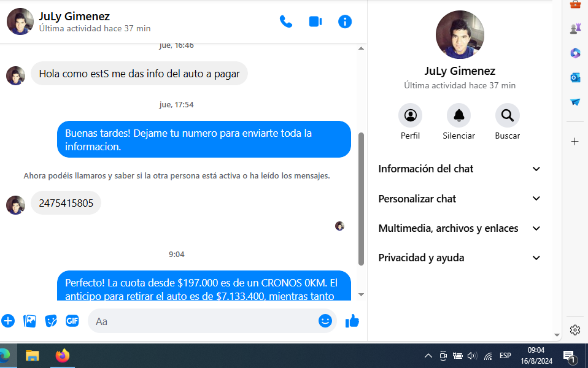The width and height of the screenshot is (588, 368).
Task: Start a voice call with JuLy Gimenez
Action: (x=286, y=21)
